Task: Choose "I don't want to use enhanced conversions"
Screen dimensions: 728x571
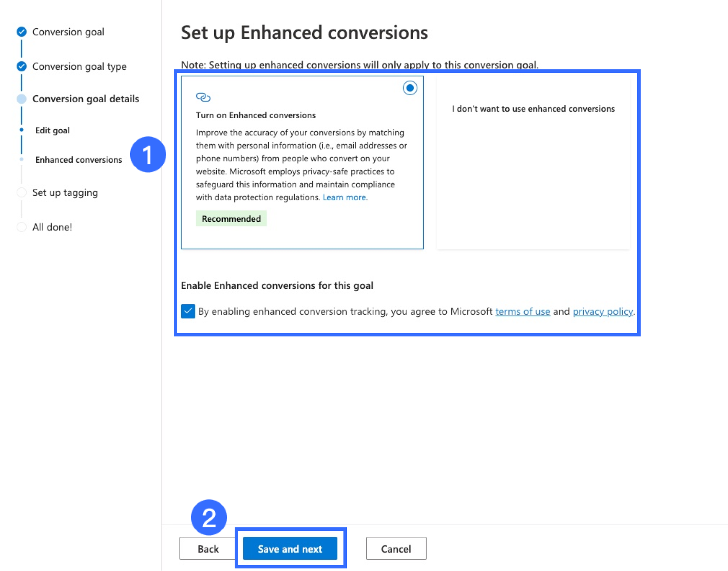Action: [x=533, y=109]
